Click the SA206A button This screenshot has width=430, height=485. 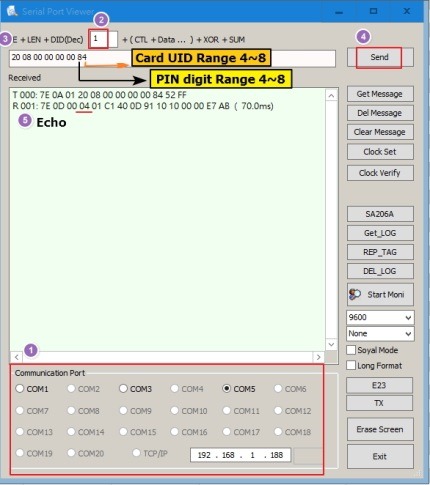click(380, 214)
